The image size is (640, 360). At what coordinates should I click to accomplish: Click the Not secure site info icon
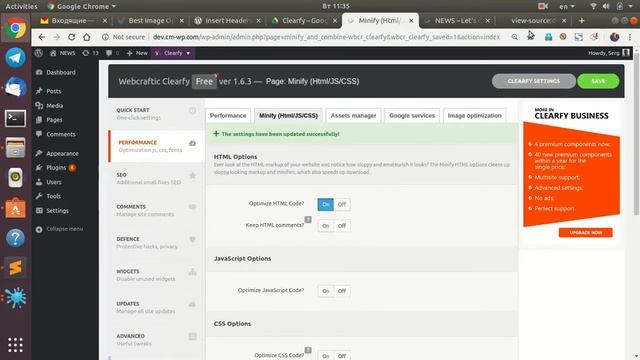[x=105, y=37]
